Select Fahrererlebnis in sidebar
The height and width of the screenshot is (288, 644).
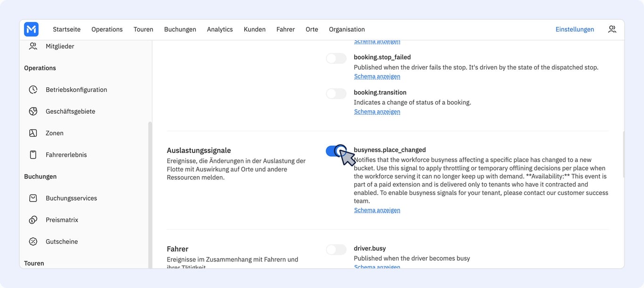[x=66, y=155]
